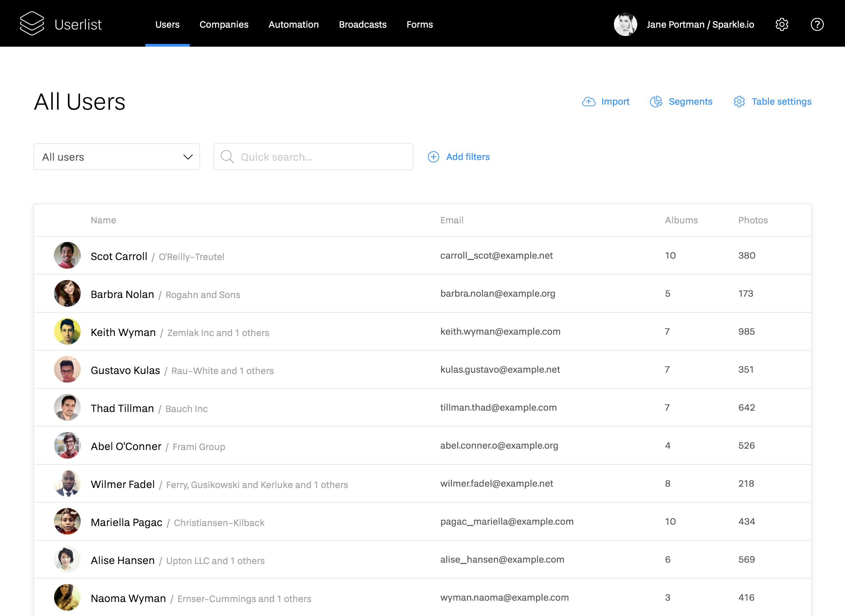Click the Table settings gear icon
845x616 pixels.
point(739,102)
